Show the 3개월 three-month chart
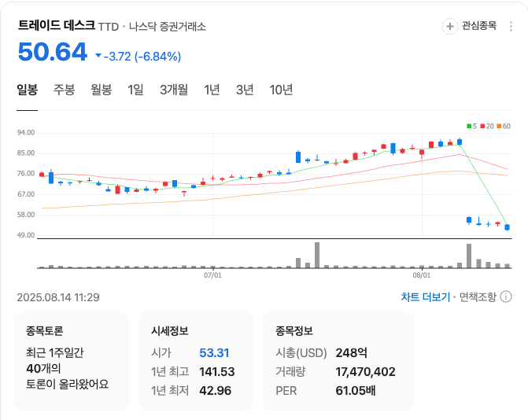The image size is (528, 420). tap(174, 90)
